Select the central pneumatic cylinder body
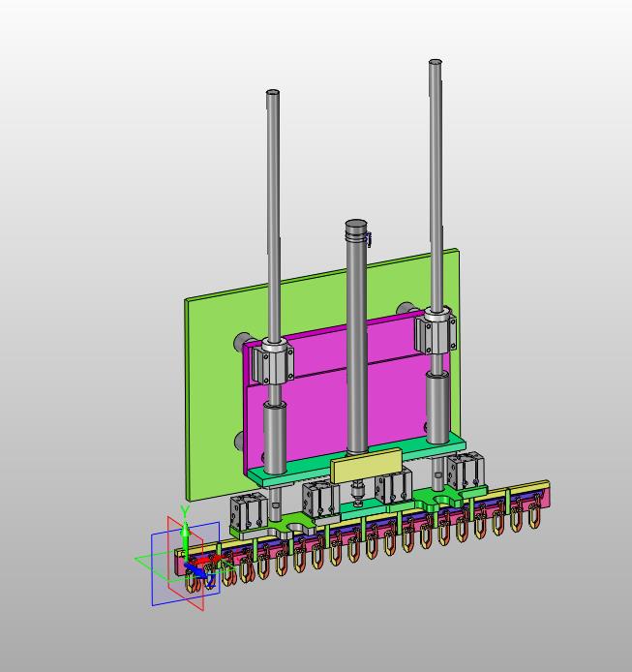The image size is (632, 672). coord(356,343)
